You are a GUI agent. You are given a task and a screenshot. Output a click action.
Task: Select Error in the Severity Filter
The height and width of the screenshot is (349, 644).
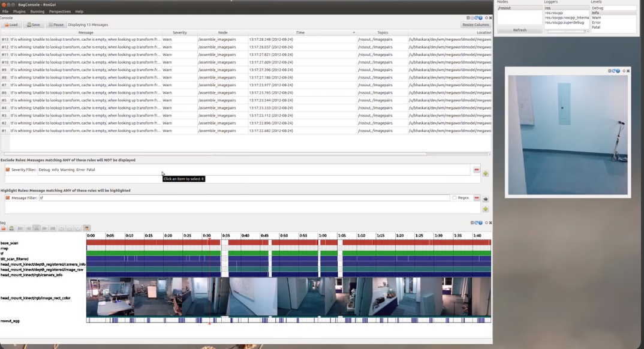(80, 170)
